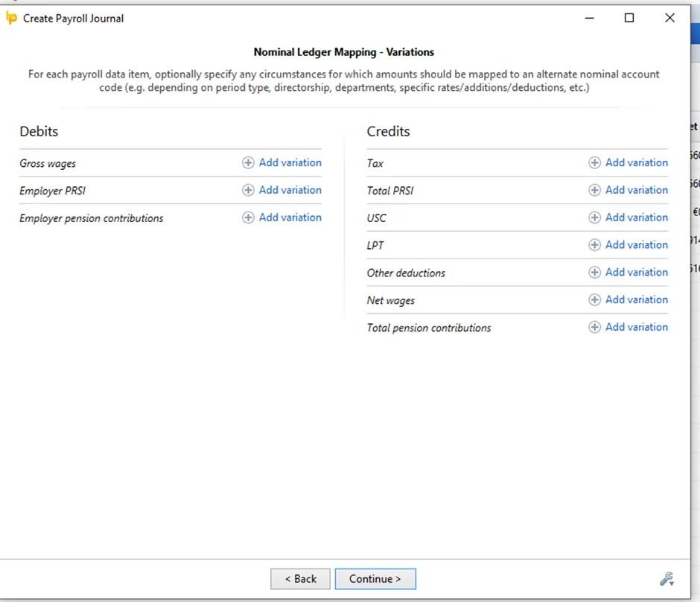Add variation link for USC

coord(637,218)
